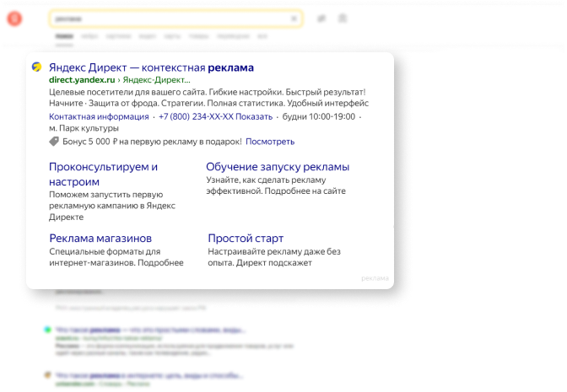Click the first icon right of the search bar
The height and width of the screenshot is (392, 567).
tap(321, 19)
